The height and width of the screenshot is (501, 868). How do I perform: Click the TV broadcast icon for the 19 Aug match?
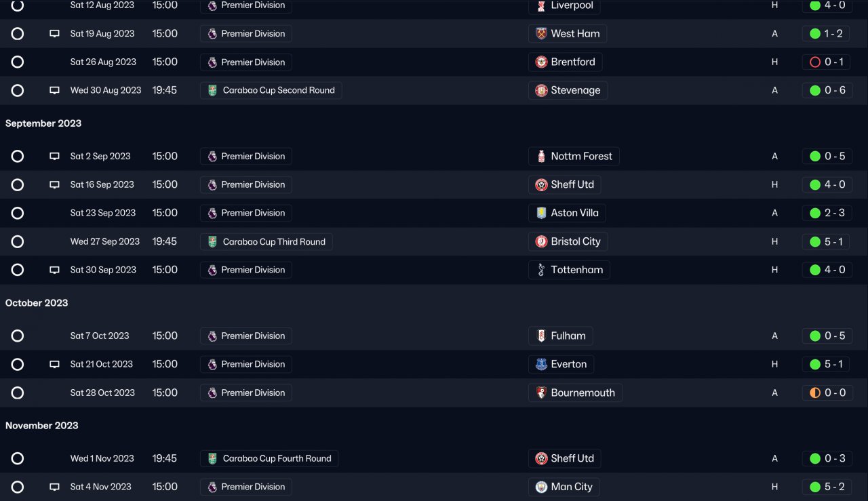(55, 34)
